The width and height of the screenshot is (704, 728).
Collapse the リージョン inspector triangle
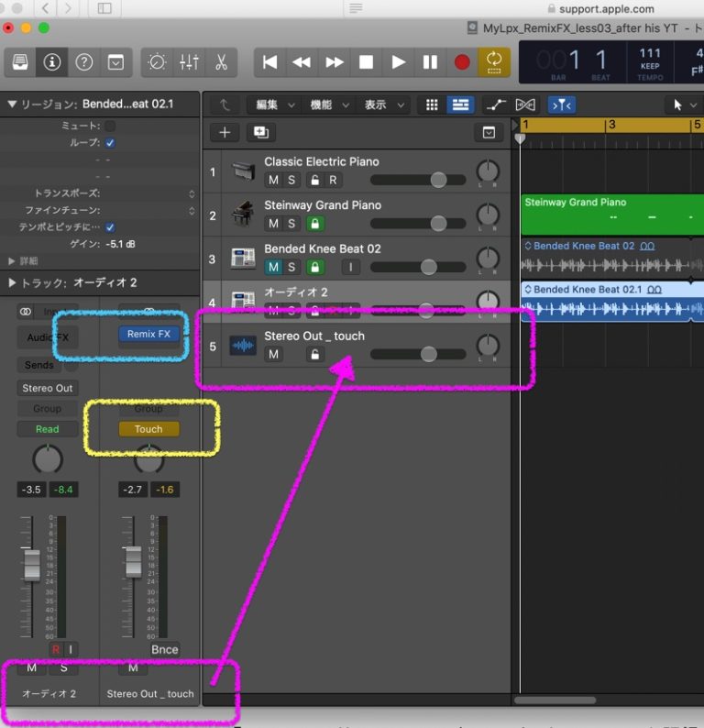(12, 104)
